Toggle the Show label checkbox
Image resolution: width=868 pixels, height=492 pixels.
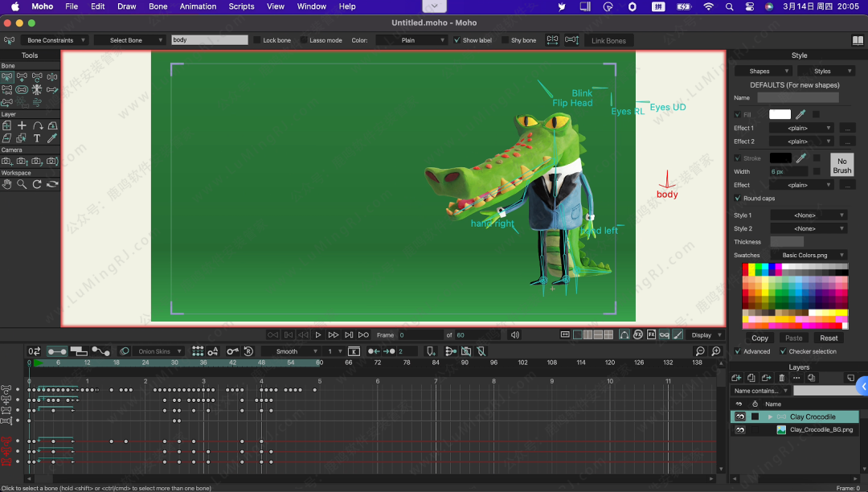click(458, 40)
